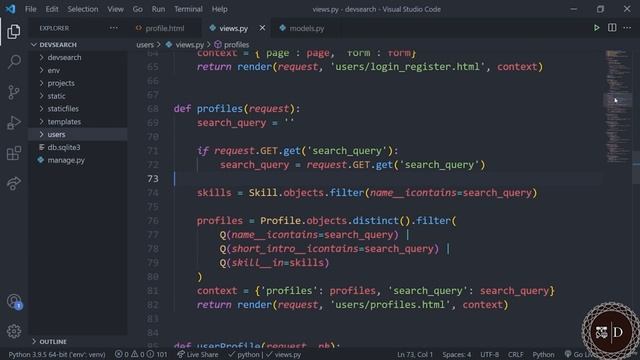Open Selection menu
This screenshot has height=360, width=640.
tap(83, 9)
